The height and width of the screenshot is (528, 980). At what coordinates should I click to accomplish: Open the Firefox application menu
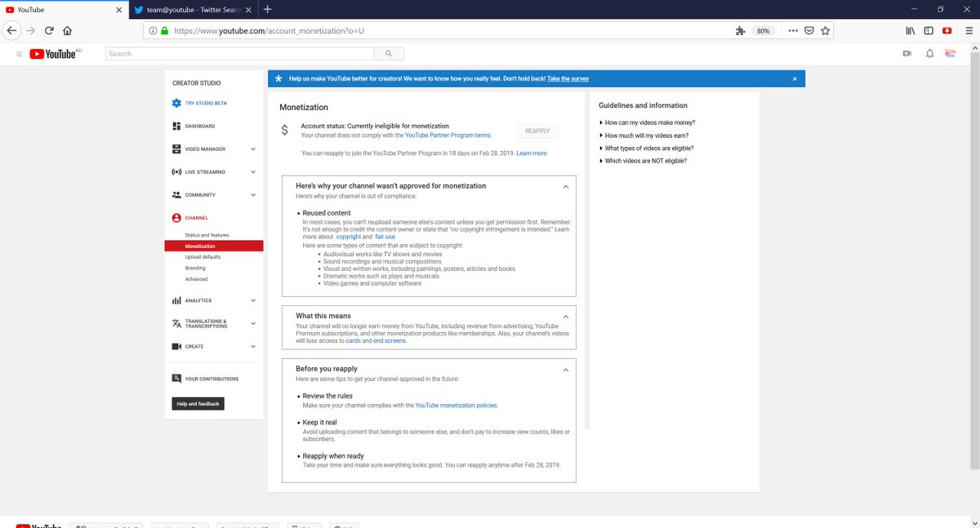[968, 30]
